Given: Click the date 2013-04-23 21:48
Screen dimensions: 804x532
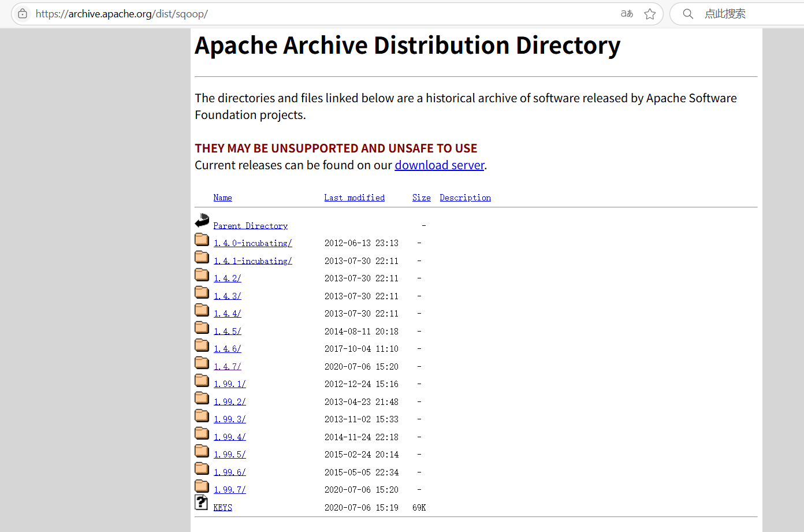Looking at the screenshot, I should click(361, 402).
